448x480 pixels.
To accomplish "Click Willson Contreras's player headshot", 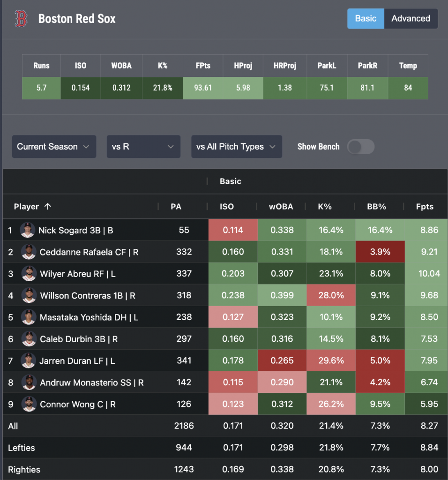I will 29,295.
